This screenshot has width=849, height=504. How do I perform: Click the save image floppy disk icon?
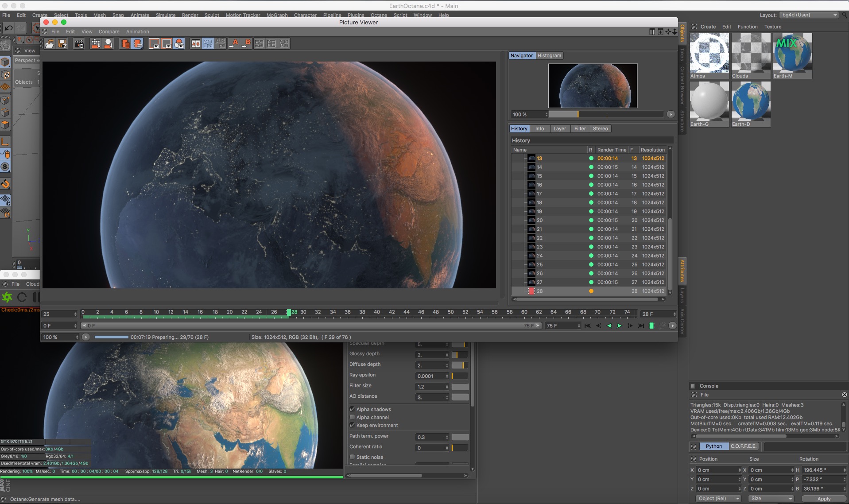[62, 43]
